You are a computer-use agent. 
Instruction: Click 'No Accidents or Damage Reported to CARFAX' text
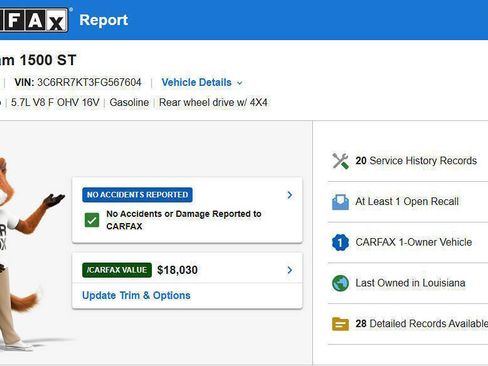coord(184,220)
